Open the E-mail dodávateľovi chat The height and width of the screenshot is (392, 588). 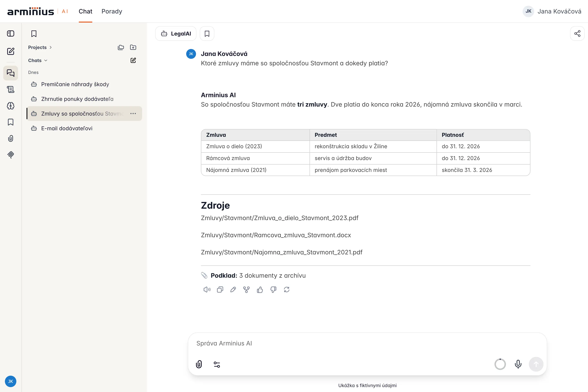[84, 128]
